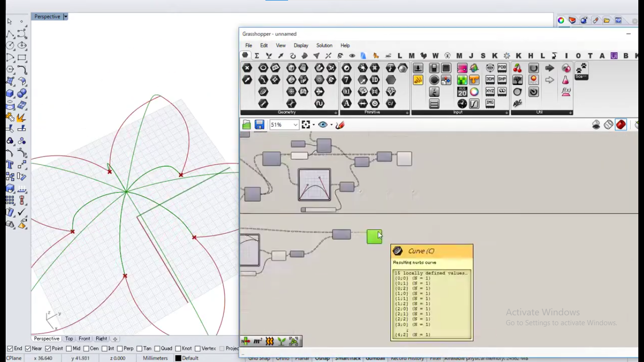Enable the Mid osnap checkbox

coord(69,348)
